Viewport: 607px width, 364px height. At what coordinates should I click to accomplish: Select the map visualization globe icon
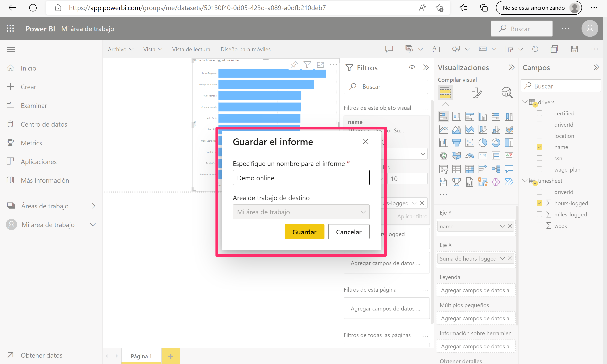443,155
